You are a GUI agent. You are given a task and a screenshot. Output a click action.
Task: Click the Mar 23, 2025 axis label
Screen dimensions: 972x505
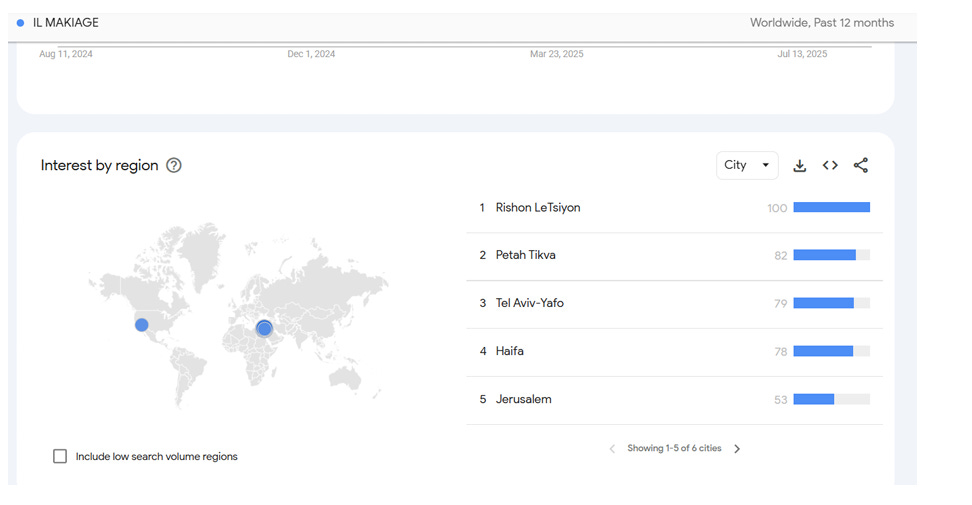pyautogui.click(x=557, y=54)
